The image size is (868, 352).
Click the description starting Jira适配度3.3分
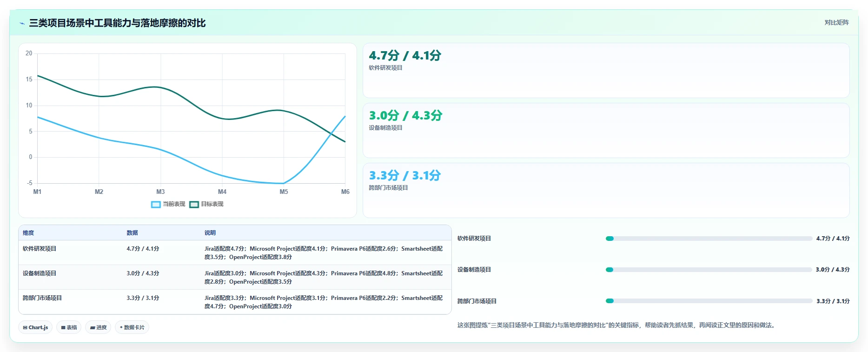(x=324, y=302)
